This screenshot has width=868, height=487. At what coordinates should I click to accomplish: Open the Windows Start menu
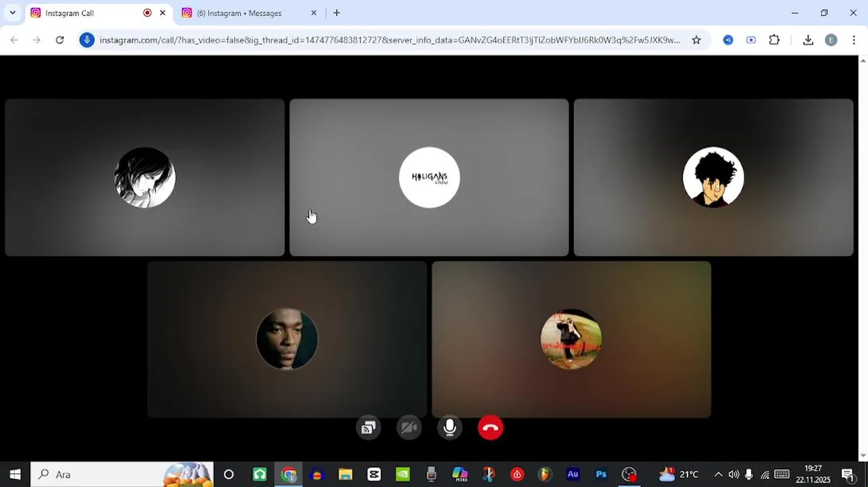15,474
